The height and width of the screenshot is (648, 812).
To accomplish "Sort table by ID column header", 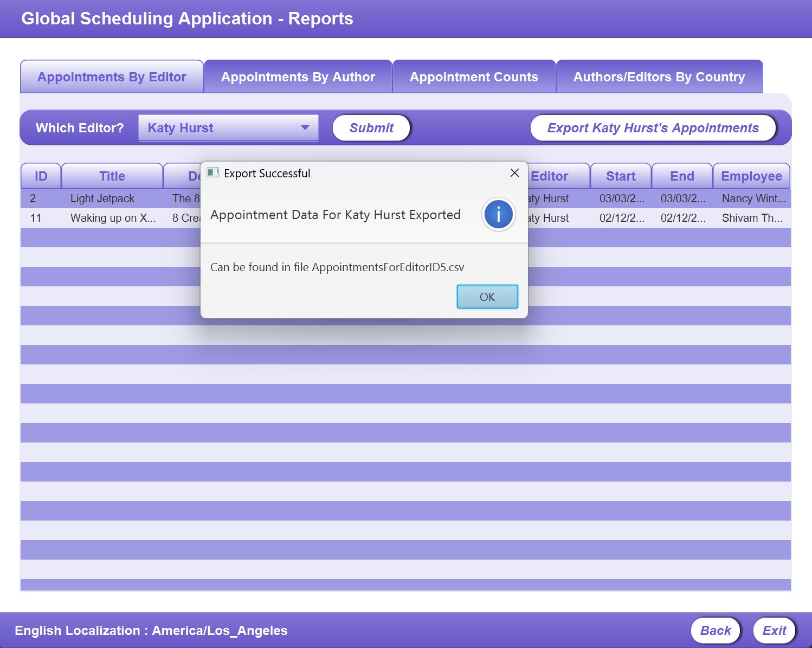I will (x=41, y=176).
